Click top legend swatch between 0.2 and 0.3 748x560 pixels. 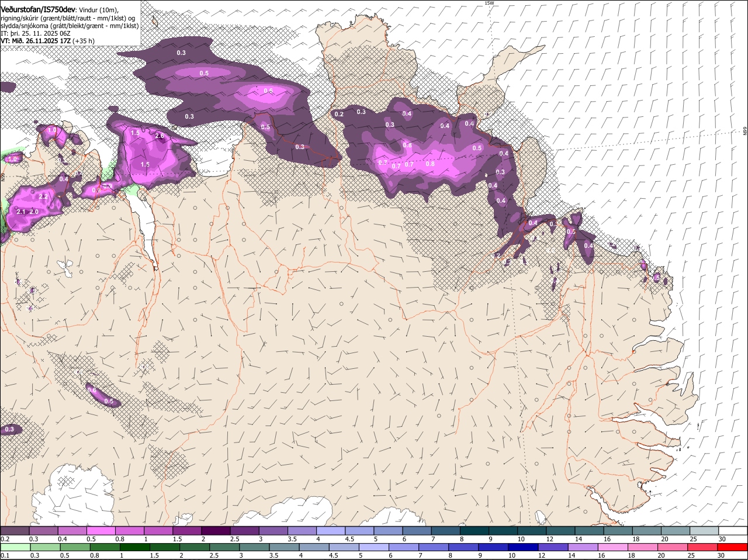click(15, 531)
